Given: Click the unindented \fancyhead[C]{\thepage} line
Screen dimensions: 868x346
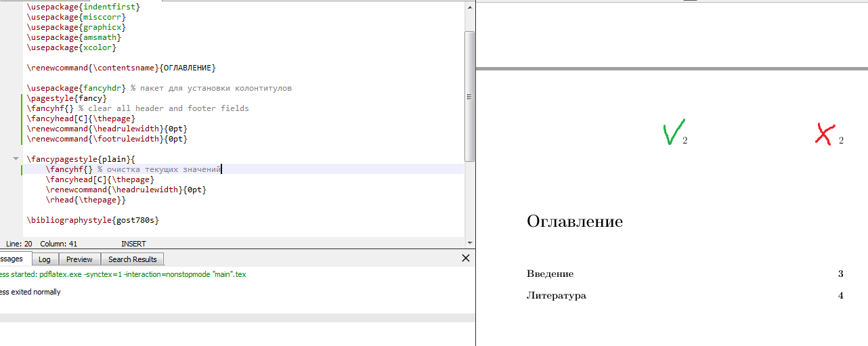Looking at the screenshot, I should coord(81,118).
